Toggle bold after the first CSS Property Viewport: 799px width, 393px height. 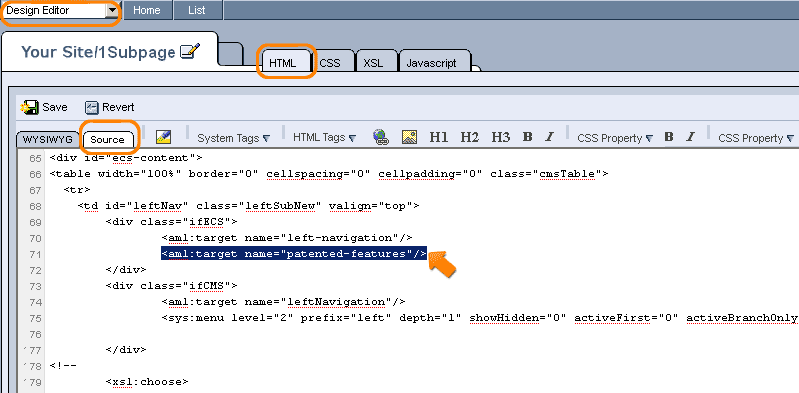[669, 137]
